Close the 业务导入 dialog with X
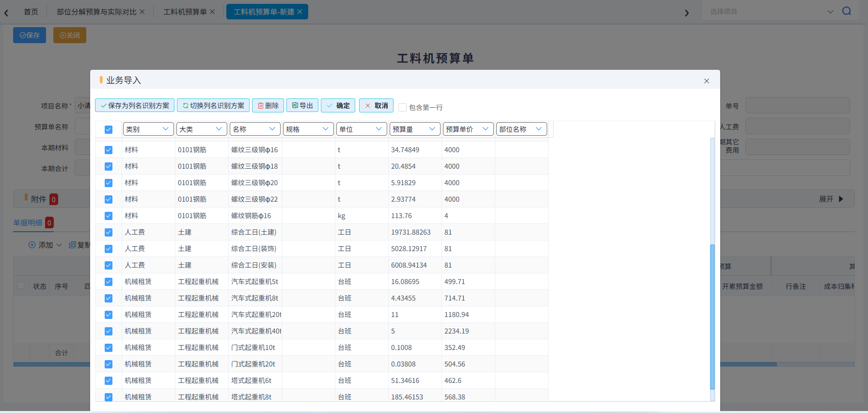Viewport: 868px width, 413px height. [x=707, y=81]
